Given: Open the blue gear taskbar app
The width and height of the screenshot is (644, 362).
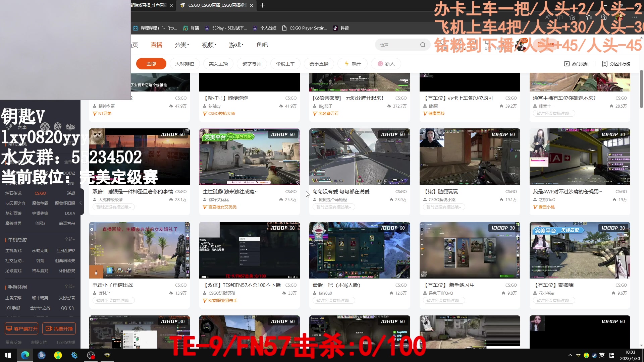Looking at the screenshot, I should click(x=74, y=355).
